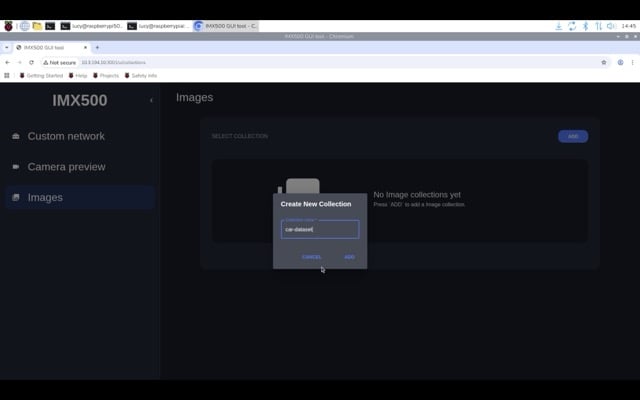Open the Custom network sidebar item

point(66,136)
